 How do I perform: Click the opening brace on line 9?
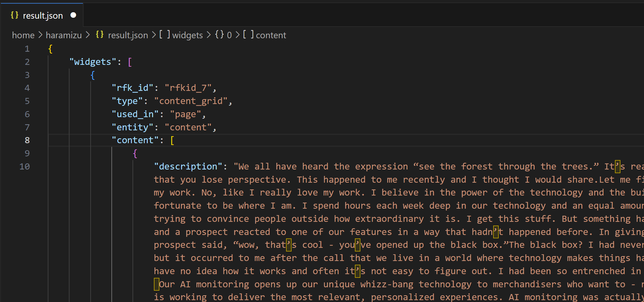click(x=135, y=153)
